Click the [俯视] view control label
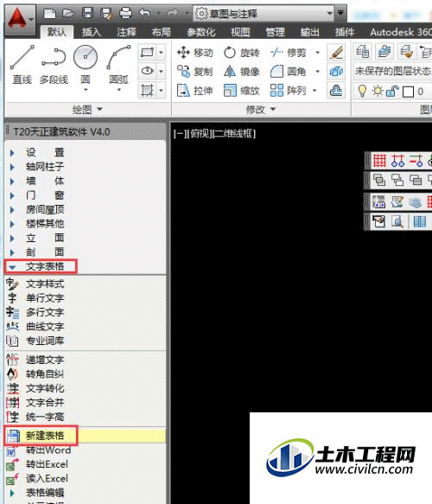 pyautogui.click(x=200, y=133)
